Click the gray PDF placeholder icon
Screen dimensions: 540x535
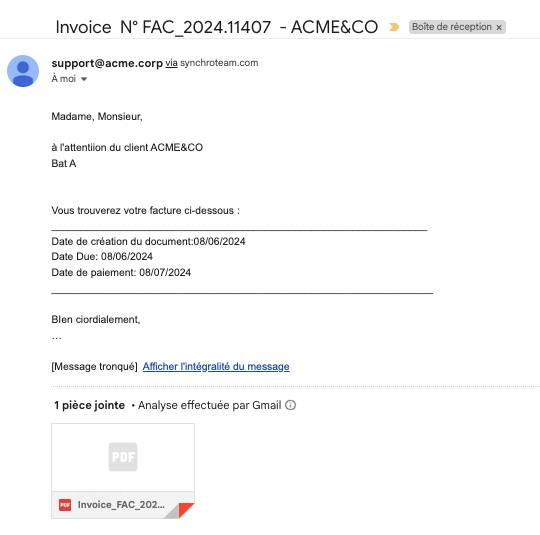123,457
